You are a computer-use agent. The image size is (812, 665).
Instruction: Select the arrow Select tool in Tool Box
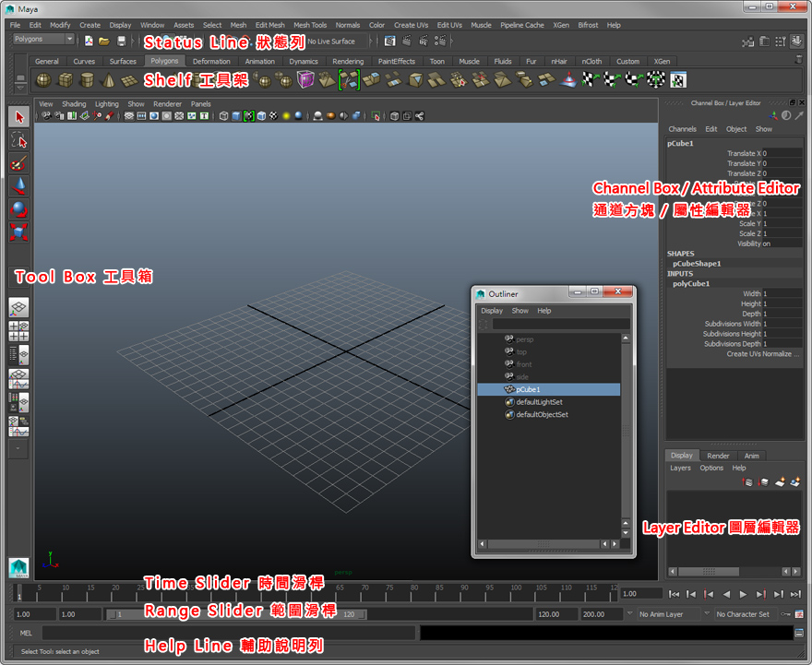[x=19, y=117]
